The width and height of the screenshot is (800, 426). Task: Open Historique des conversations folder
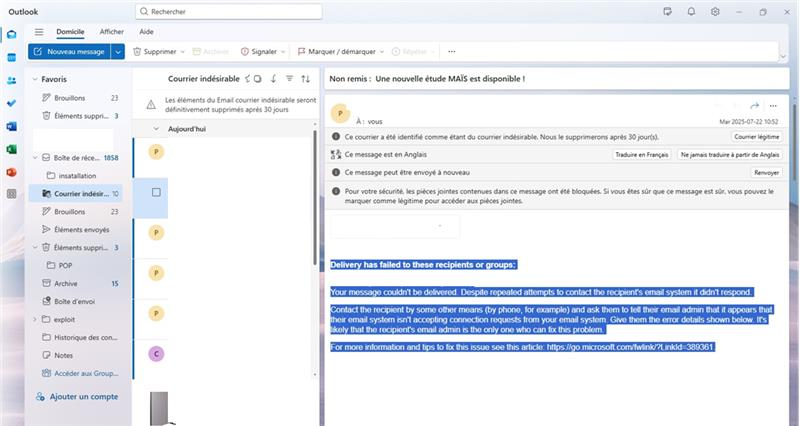coord(79,337)
